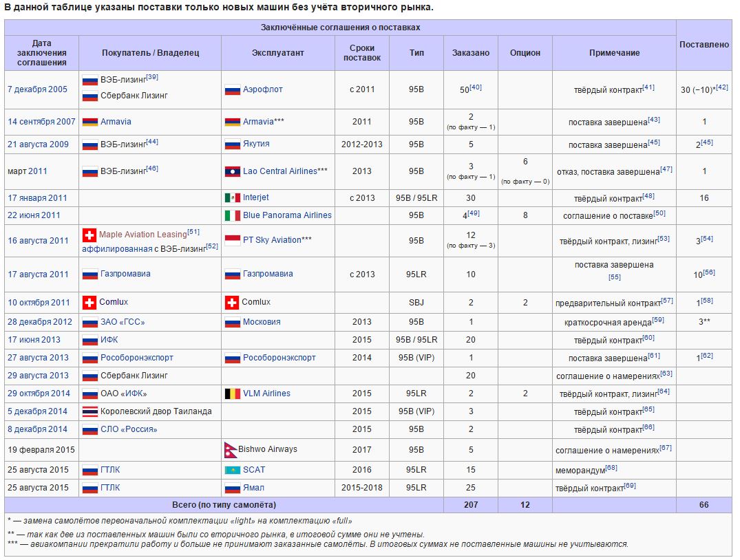The height and width of the screenshot is (560, 740).
Task: Click the Russian flag next to СЛО «Россия»
Action: pyautogui.click(x=89, y=429)
